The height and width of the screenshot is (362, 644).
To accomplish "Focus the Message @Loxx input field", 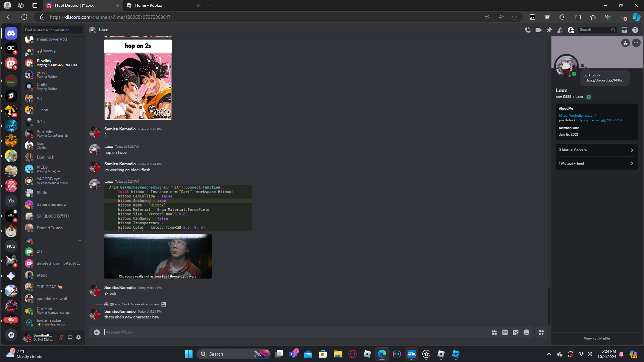I will [x=295, y=332].
